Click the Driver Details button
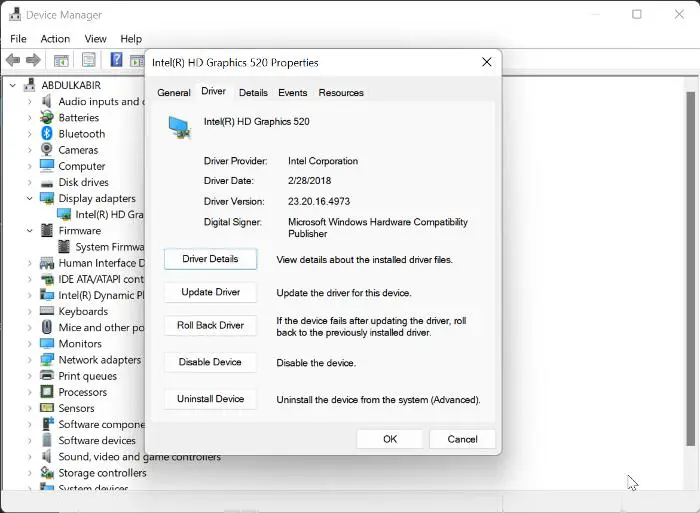700x513 pixels. [210, 259]
